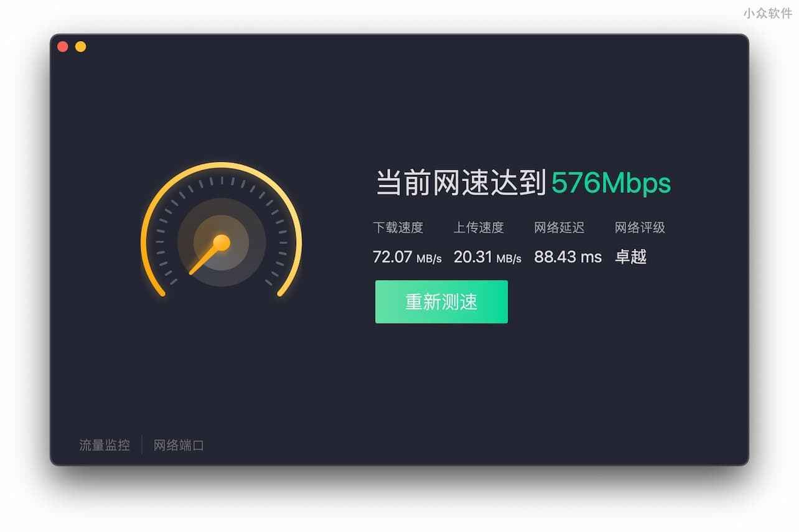799x532 pixels.
Task: Click the 当前网速达到 headline text
Action: coord(461,183)
